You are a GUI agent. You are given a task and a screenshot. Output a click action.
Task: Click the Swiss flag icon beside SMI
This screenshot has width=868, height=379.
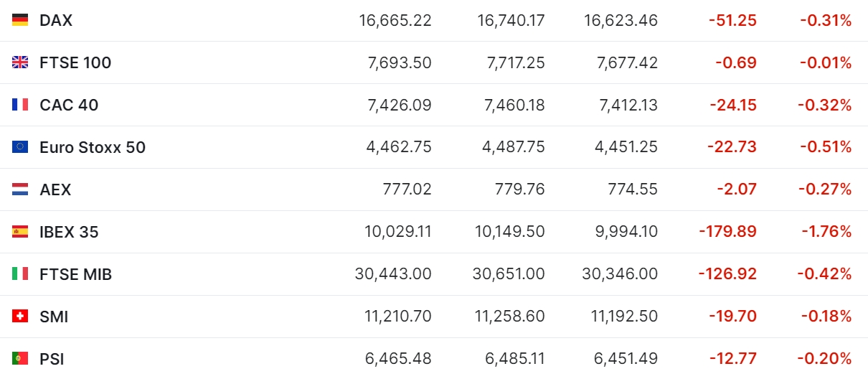20,317
